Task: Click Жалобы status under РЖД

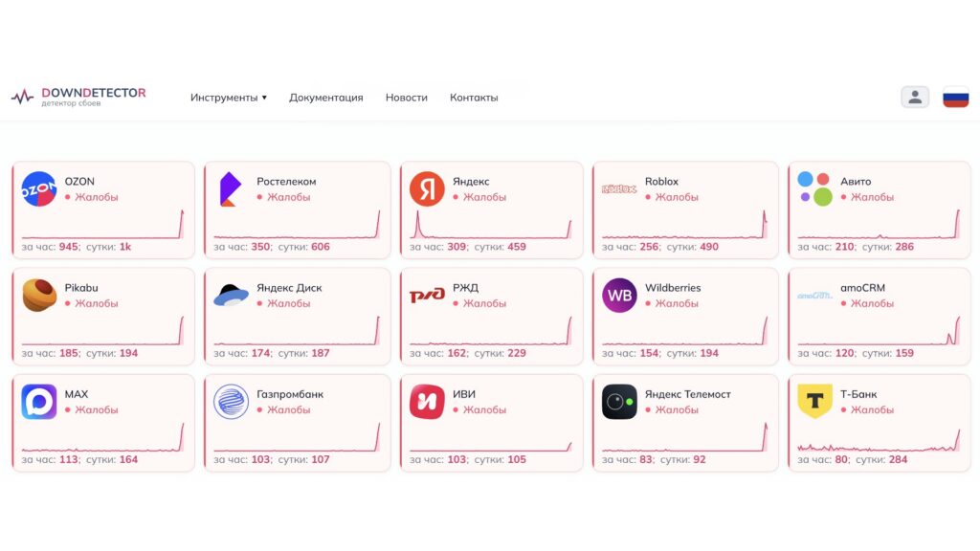Action: 479,303
